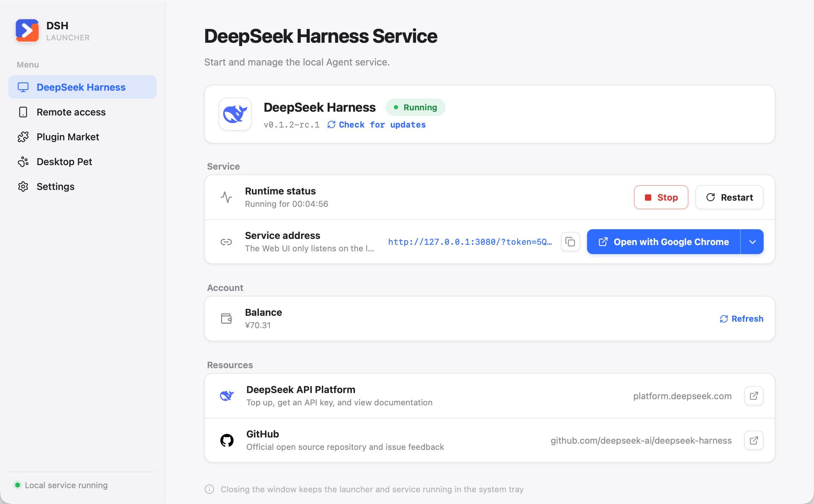
Task: Click the 'Balance' label
Action: (264, 312)
